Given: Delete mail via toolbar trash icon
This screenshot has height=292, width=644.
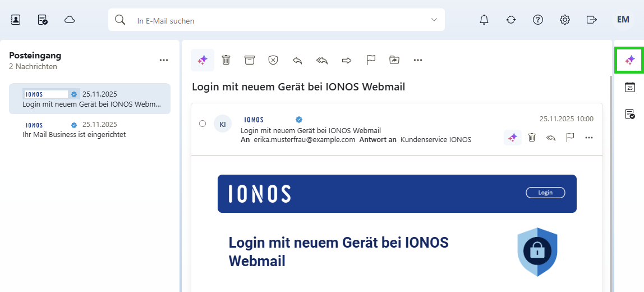Looking at the screenshot, I should pyautogui.click(x=226, y=60).
